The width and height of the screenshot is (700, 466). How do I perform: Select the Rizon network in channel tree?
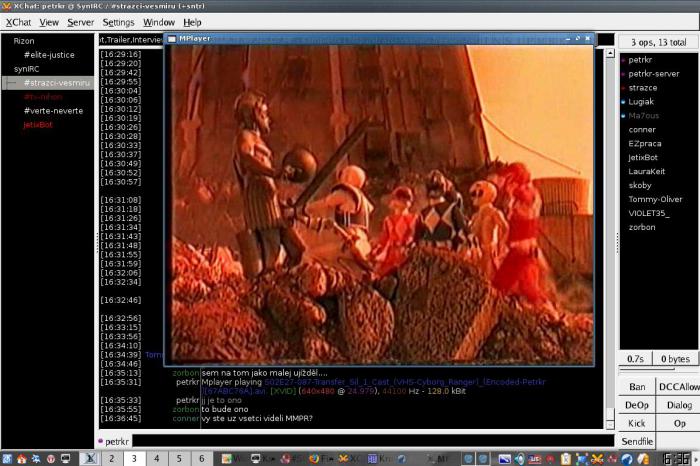(x=24, y=41)
